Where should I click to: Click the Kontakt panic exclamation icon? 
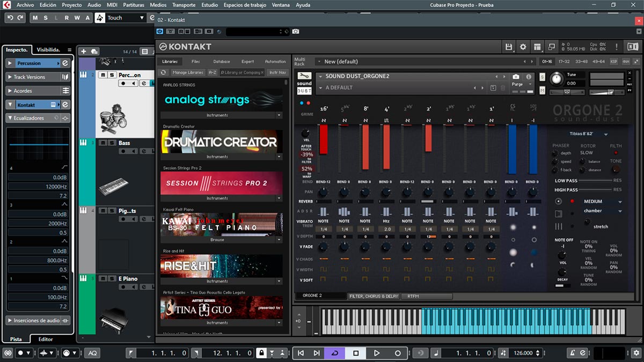(617, 47)
